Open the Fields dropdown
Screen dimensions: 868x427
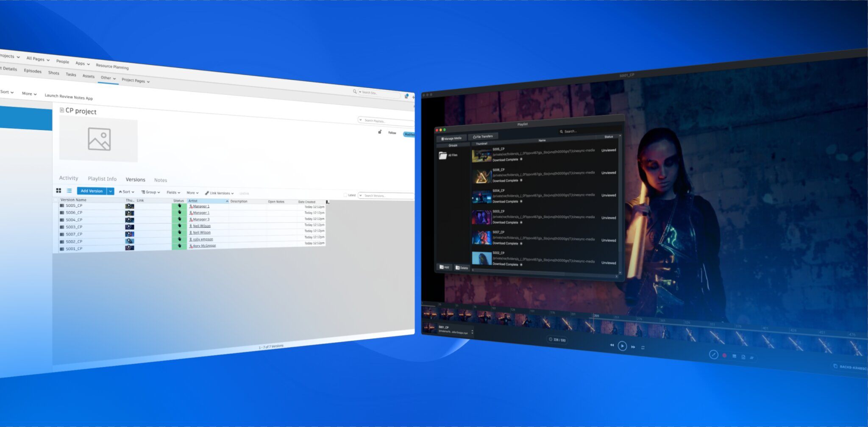click(x=173, y=192)
